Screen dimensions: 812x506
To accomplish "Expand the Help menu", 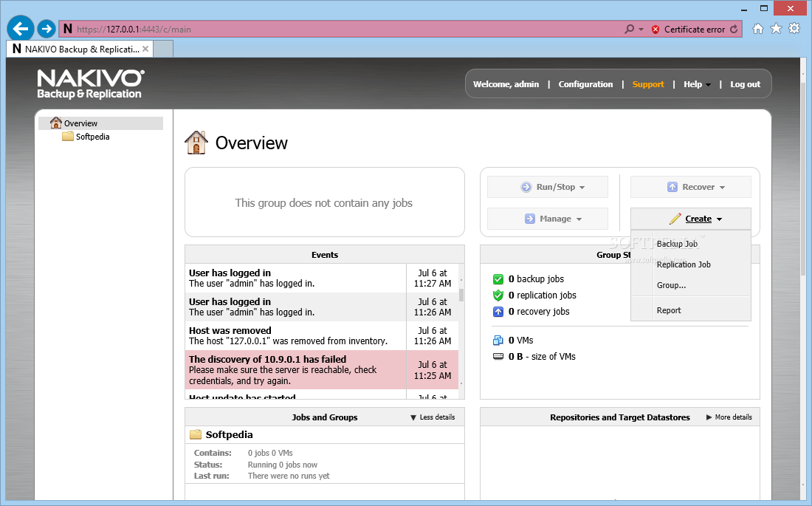I will [697, 84].
